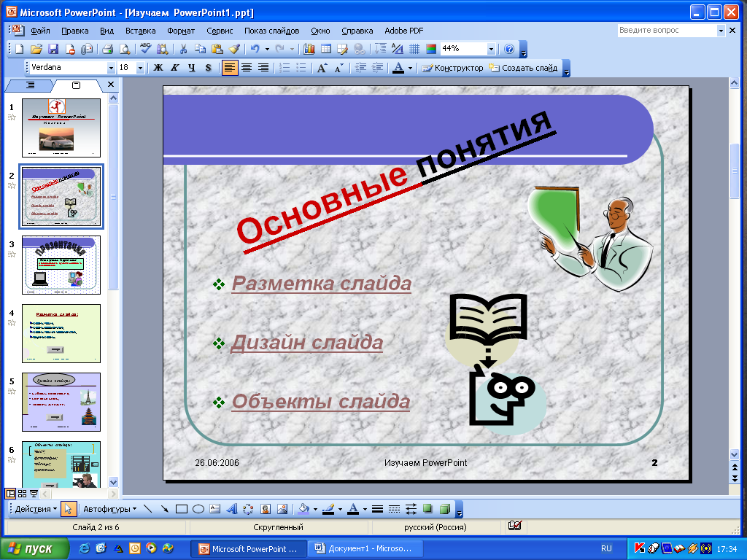Insert a chart using the chart icon
Viewport: 747px width, 560px height.
click(309, 49)
